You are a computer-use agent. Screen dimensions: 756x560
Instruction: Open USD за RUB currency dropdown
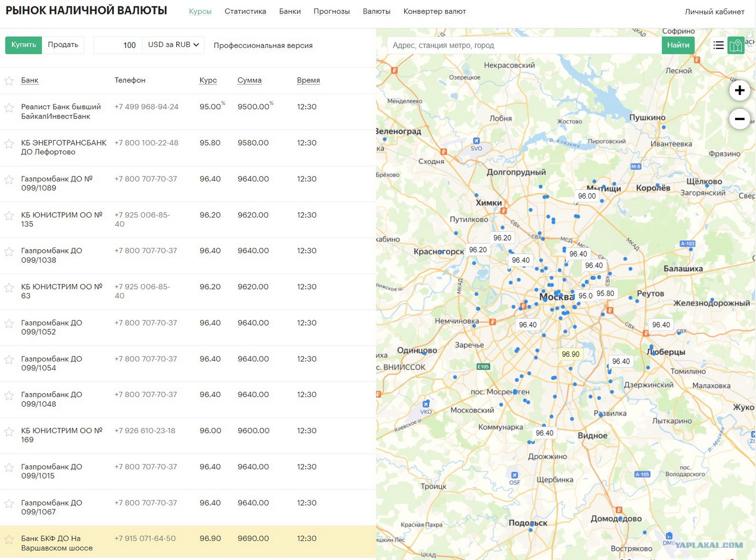pos(173,45)
